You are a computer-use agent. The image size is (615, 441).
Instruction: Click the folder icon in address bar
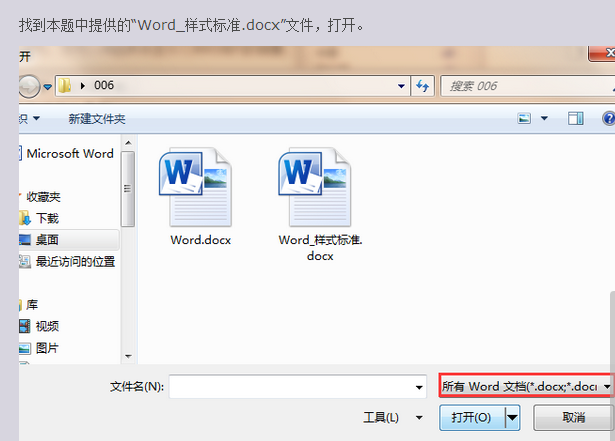65,86
